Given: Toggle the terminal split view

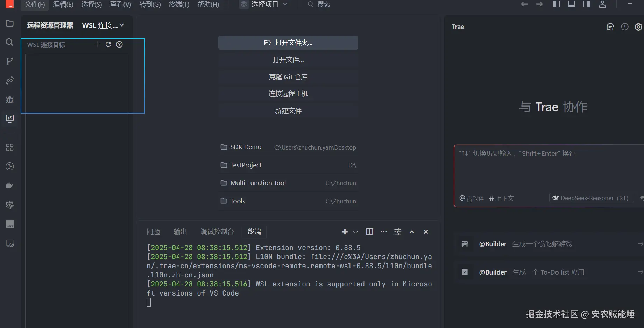Looking at the screenshot, I should click(x=369, y=232).
